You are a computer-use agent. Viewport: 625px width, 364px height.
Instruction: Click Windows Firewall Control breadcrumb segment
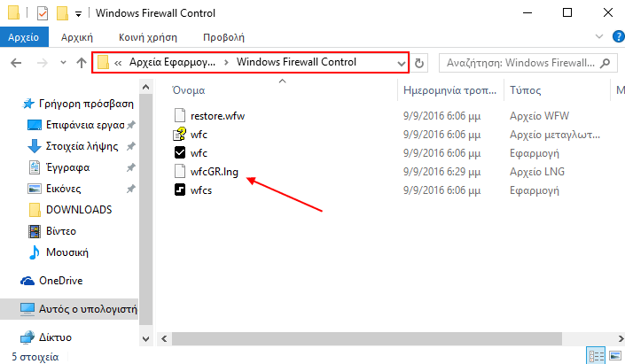coord(296,62)
